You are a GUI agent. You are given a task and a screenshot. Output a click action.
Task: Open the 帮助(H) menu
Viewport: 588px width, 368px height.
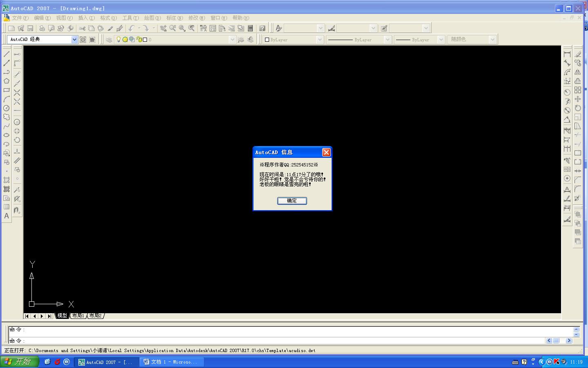click(x=241, y=18)
